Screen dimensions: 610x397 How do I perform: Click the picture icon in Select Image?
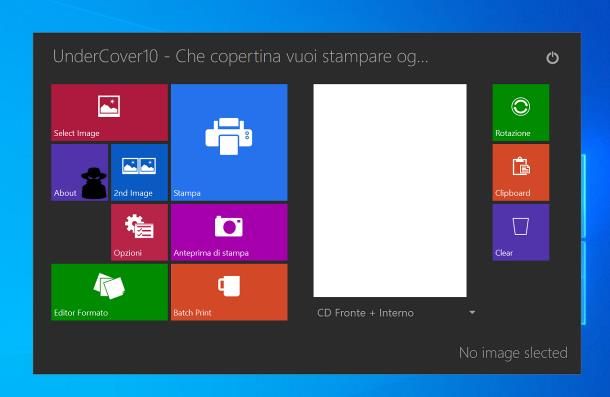(x=109, y=106)
